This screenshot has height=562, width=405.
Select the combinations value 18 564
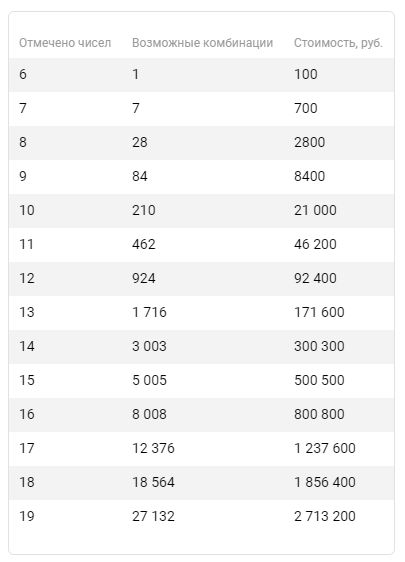(153, 482)
